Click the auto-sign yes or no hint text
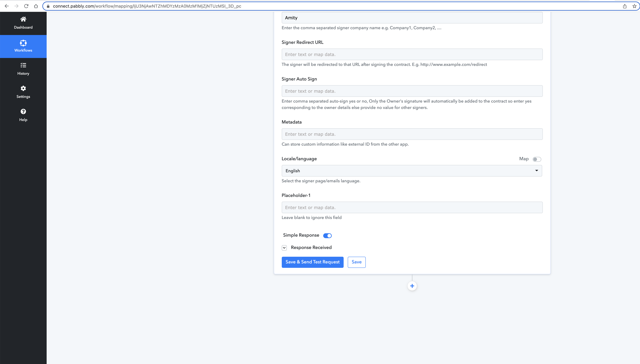The width and height of the screenshot is (640, 364). pyautogui.click(x=407, y=104)
